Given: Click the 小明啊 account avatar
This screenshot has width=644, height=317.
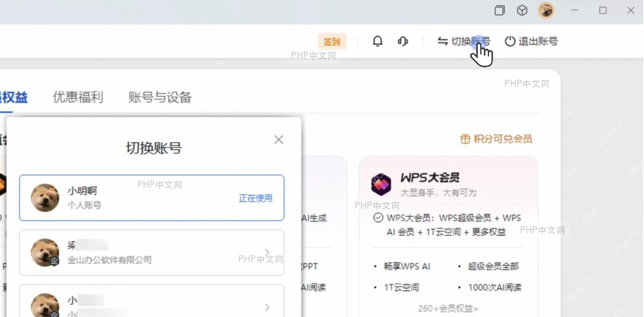Looking at the screenshot, I should click(45, 198).
